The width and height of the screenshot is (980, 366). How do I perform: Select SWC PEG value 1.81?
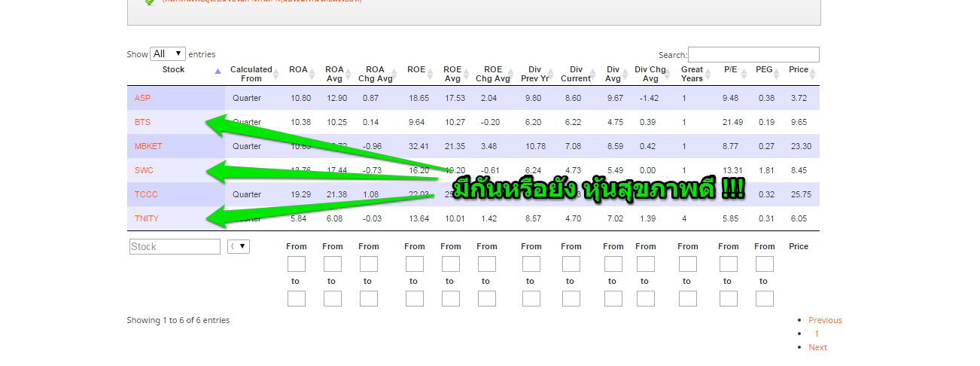click(766, 170)
